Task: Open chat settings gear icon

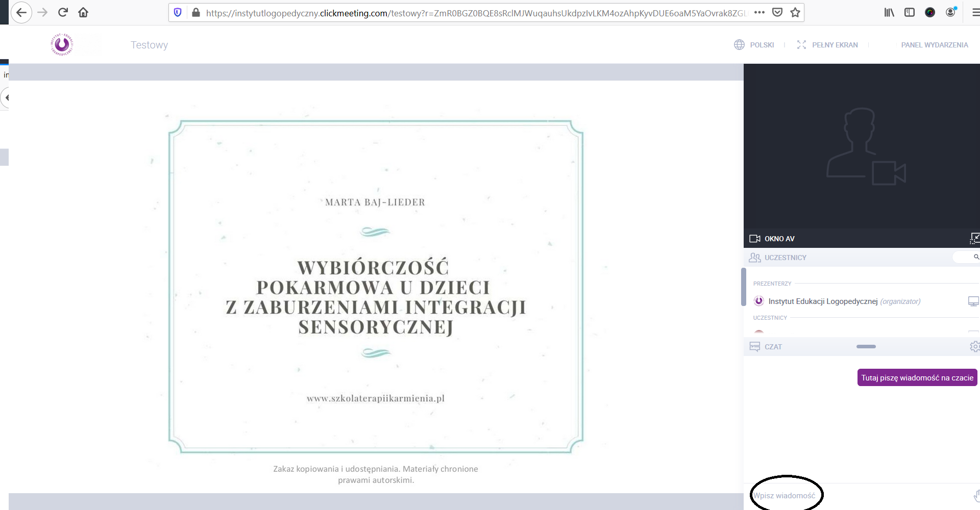Action: click(x=974, y=347)
